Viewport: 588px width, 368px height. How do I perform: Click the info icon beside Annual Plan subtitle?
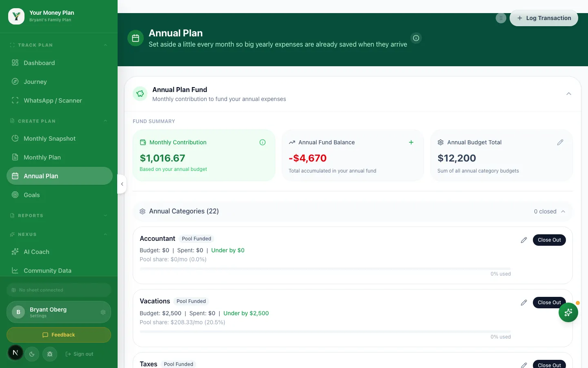click(416, 38)
